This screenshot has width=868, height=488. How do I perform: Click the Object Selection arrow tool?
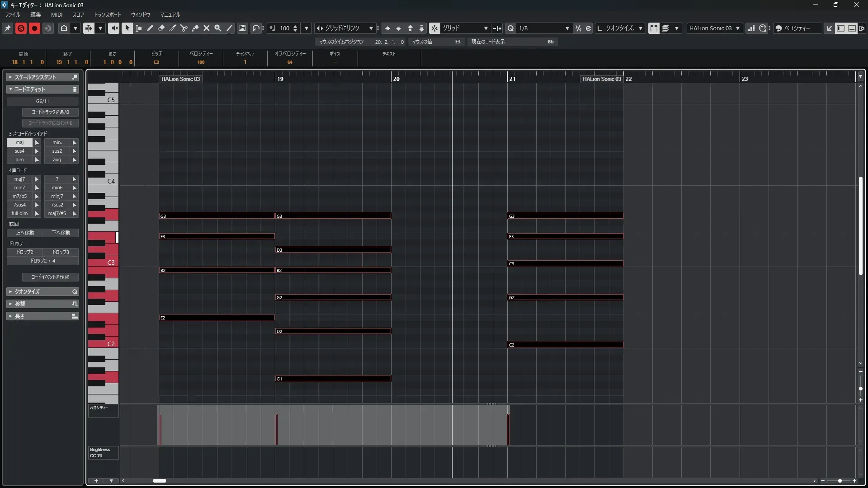[127, 28]
